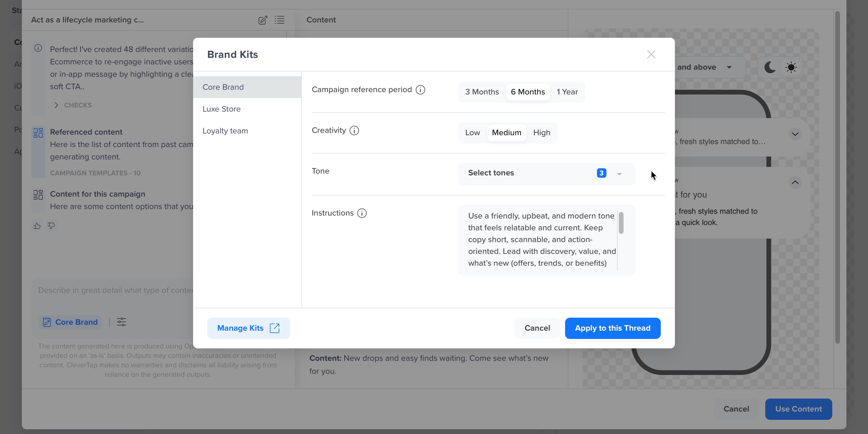The width and height of the screenshot is (868, 434).
Task: Switch preview to light mode sun
Action: (x=791, y=67)
